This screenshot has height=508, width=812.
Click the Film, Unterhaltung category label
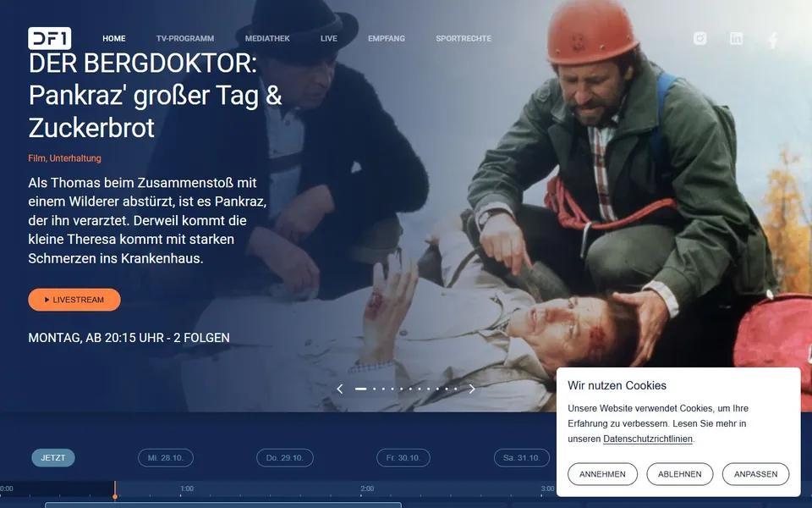pyautogui.click(x=65, y=158)
